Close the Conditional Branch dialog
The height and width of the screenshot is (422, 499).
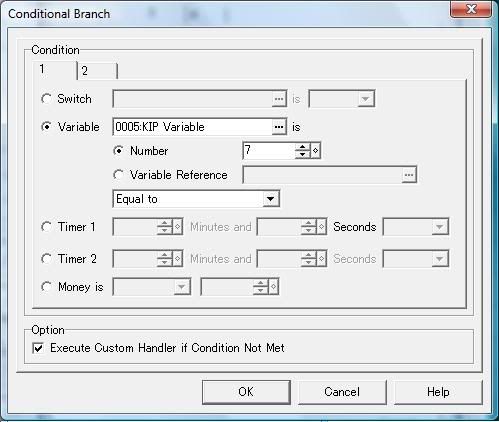(x=471, y=9)
